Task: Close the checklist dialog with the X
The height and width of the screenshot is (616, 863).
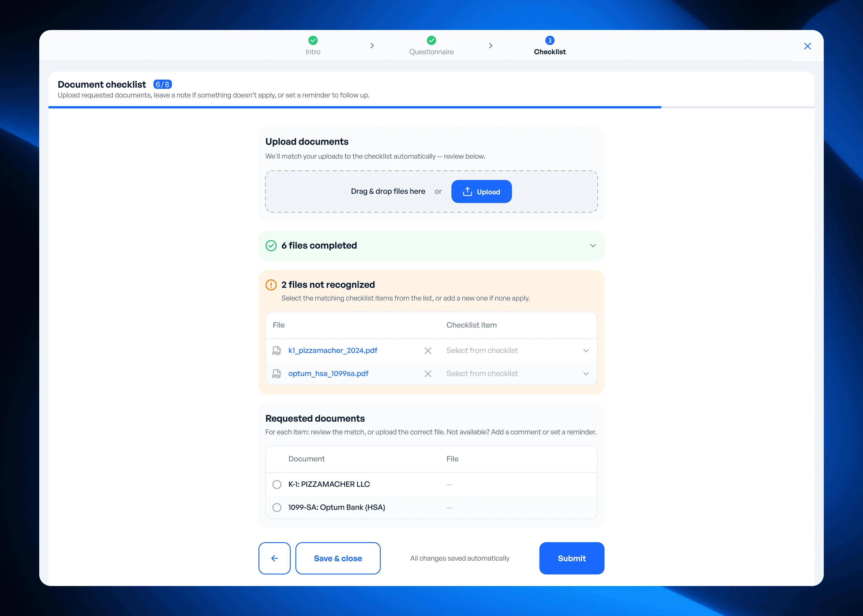Action: 807,46
